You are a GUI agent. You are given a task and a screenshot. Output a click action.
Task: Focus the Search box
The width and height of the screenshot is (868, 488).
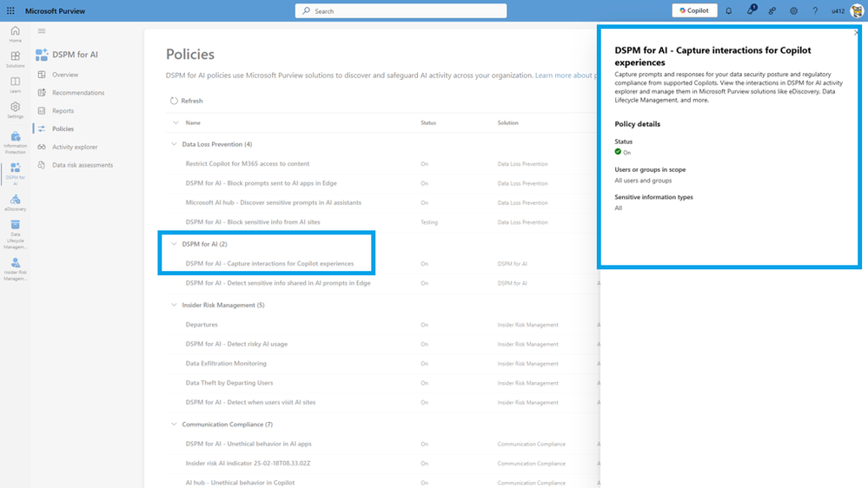(x=401, y=10)
